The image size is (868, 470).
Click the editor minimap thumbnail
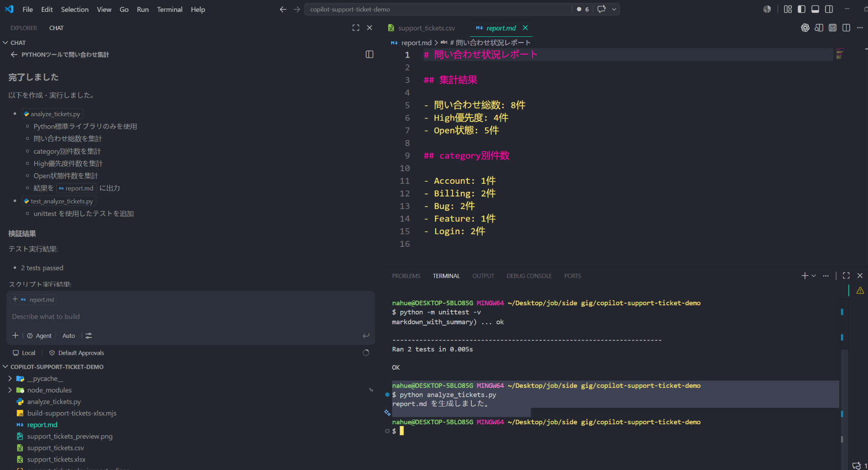pos(840,54)
